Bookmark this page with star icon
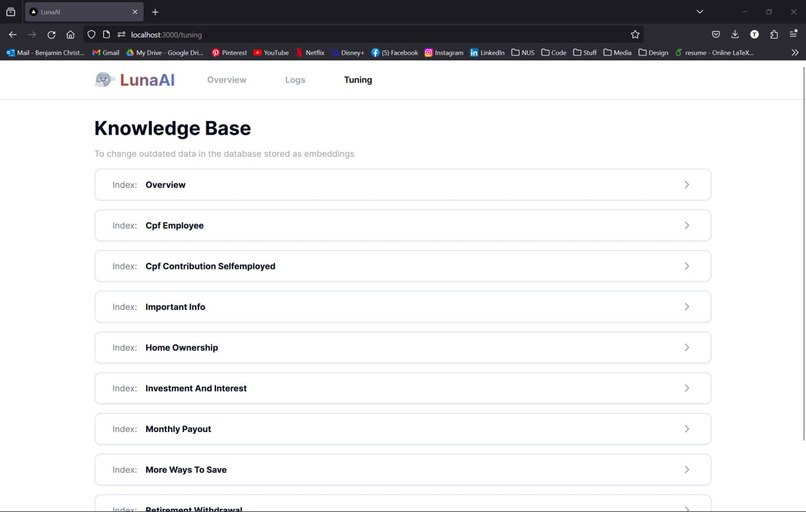This screenshot has height=512, width=806. point(635,34)
